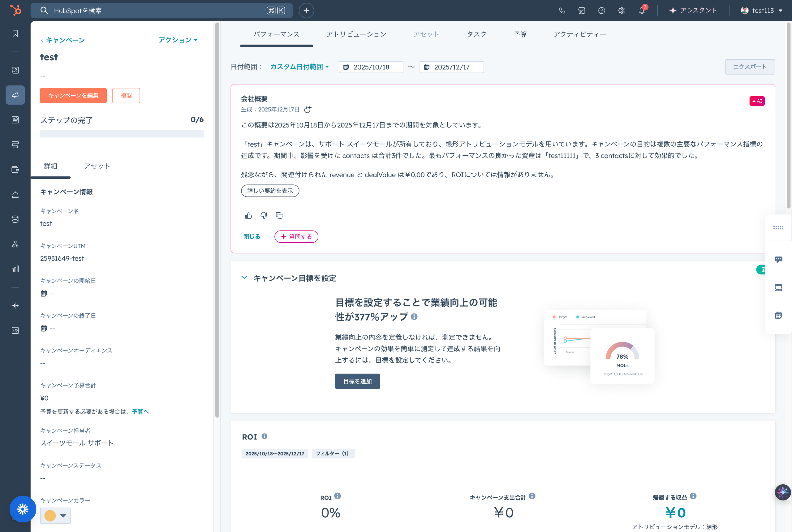The height and width of the screenshot is (532, 792).
Task: Switch to the アトリビューション tab
Action: tap(356, 34)
